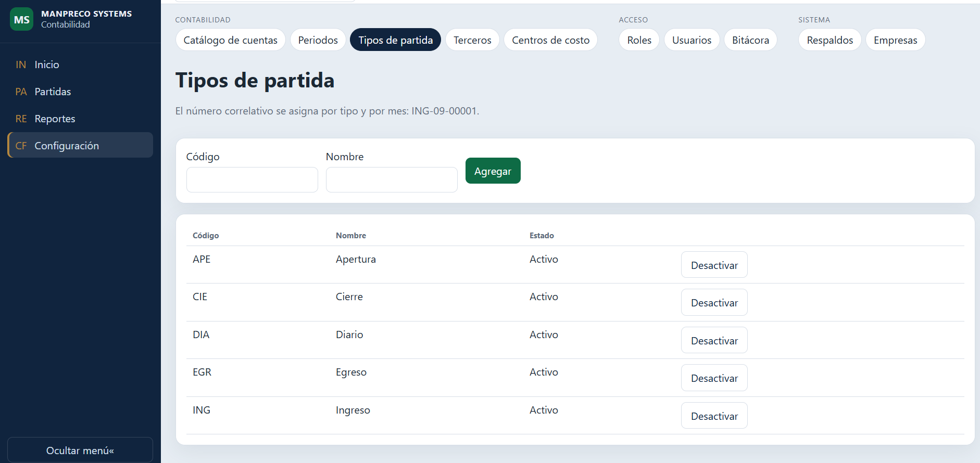Switch to the Periodos tab
Viewport: 980px width, 463px height.
(318, 40)
